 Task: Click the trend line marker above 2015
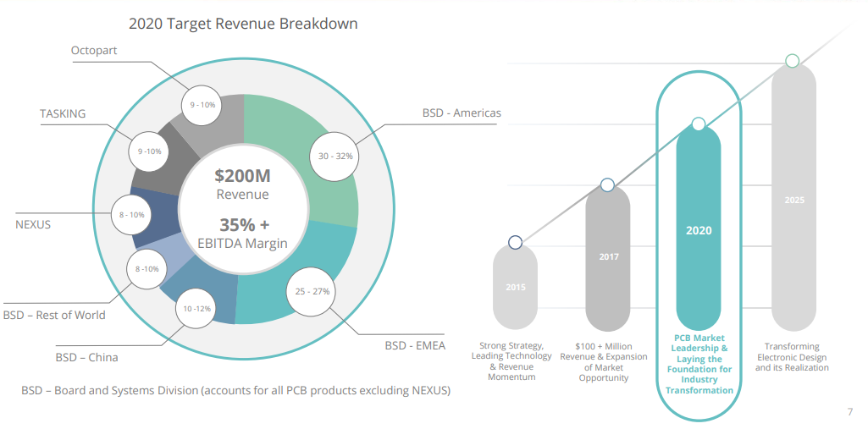click(x=516, y=242)
